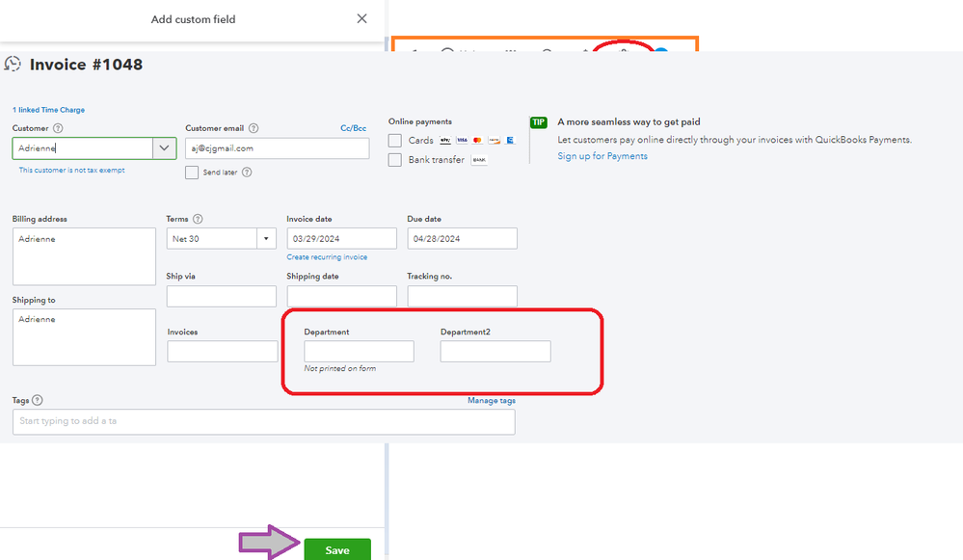Click the Due date field
This screenshot has width=963, height=560.
(462, 238)
